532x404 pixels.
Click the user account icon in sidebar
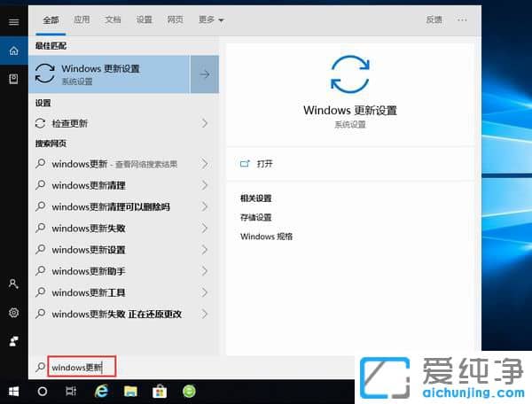coord(13,284)
